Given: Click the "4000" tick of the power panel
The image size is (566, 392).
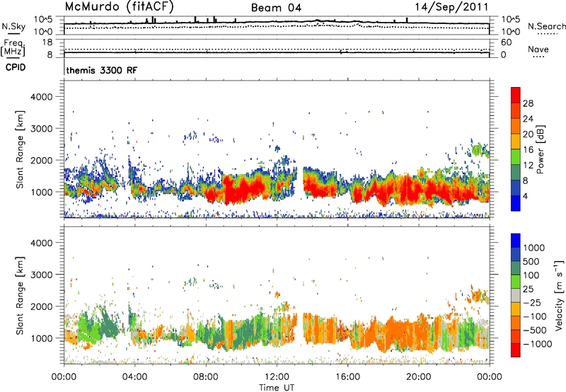Looking at the screenshot, I should [x=41, y=97].
